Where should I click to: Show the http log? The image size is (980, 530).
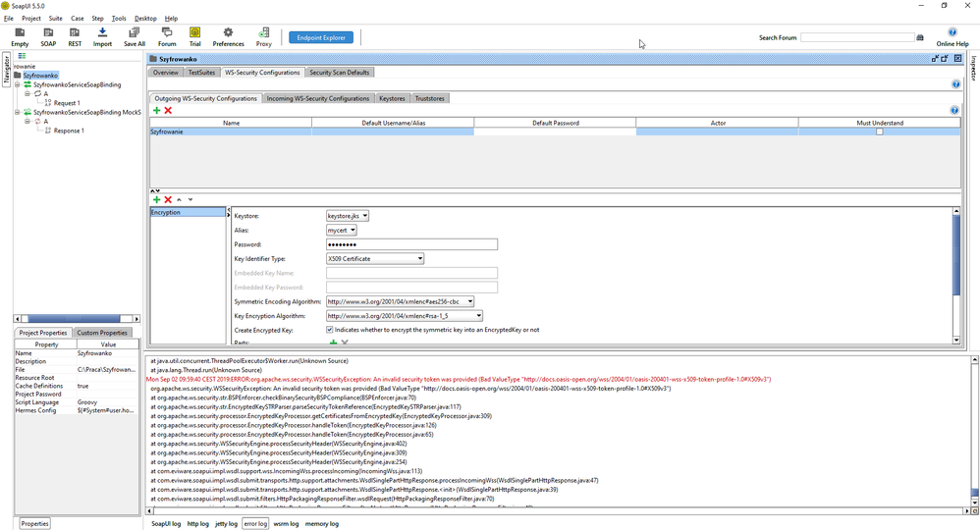pyautogui.click(x=199, y=524)
